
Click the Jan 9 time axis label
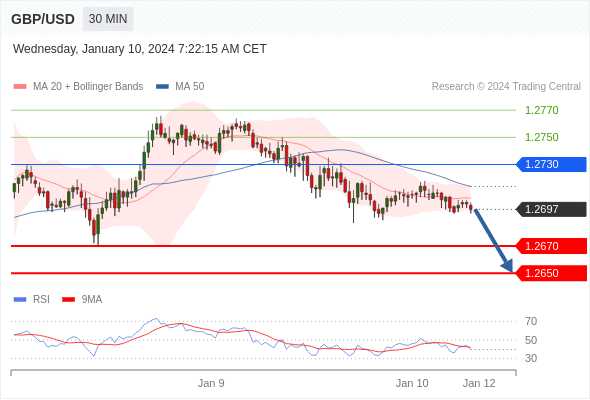(211, 383)
